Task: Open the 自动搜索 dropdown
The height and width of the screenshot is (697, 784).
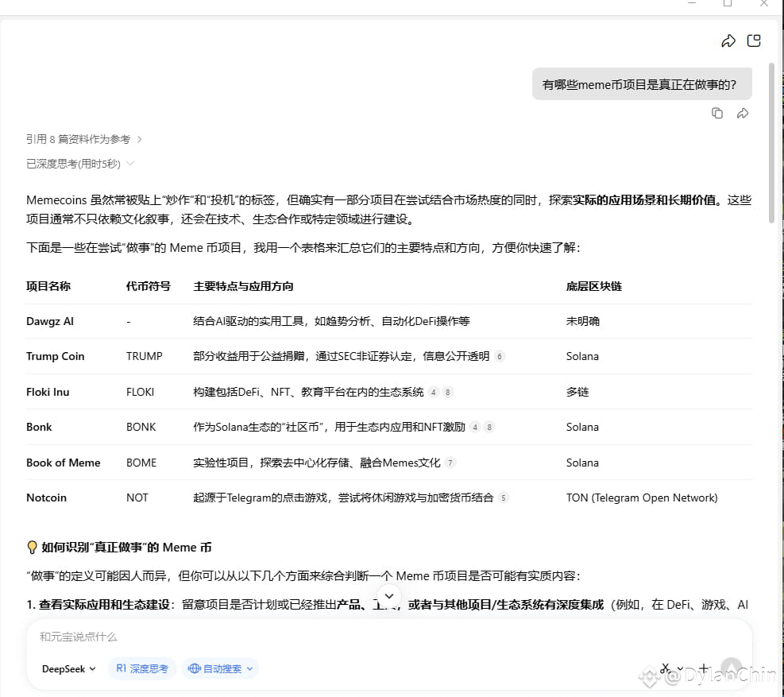Action: (220, 668)
